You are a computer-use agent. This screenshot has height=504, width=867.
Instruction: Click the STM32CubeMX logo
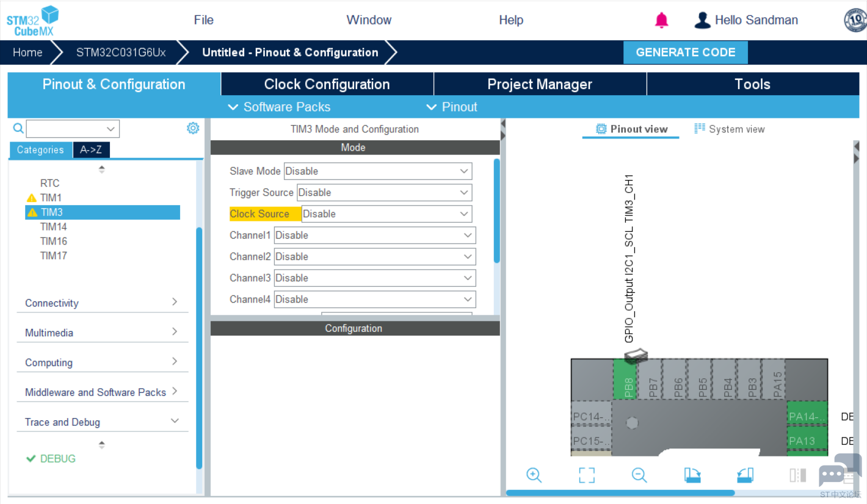[32, 21]
